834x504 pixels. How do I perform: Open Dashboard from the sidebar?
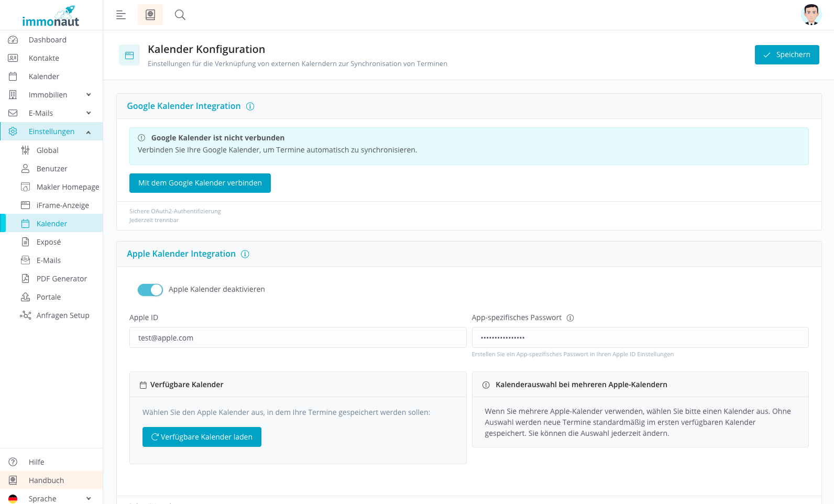47,40
